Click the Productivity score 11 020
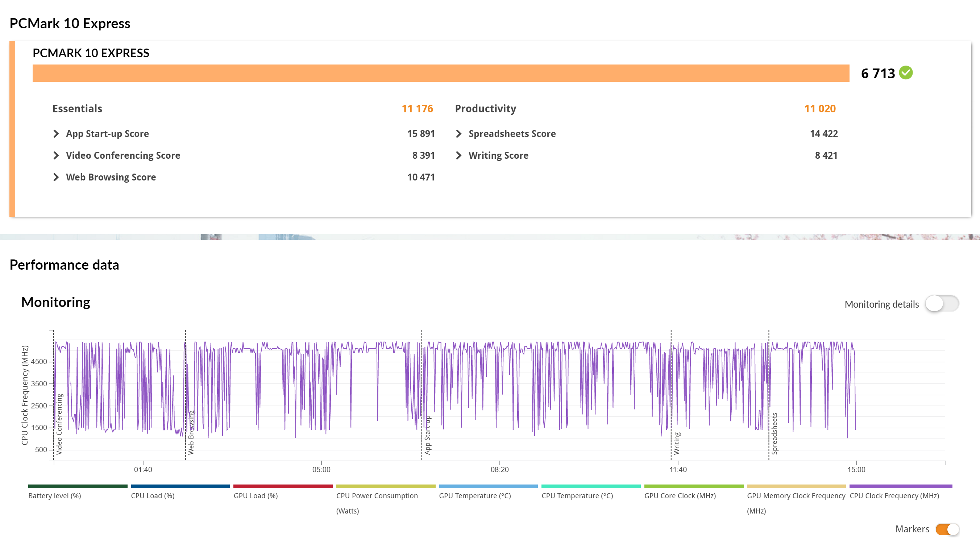This screenshot has height=553, width=980. pyautogui.click(x=820, y=109)
